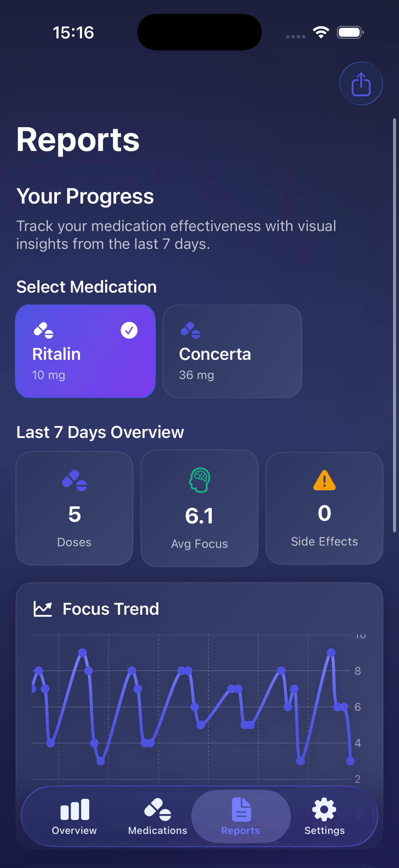Switch to the Medications tab

coord(157,816)
